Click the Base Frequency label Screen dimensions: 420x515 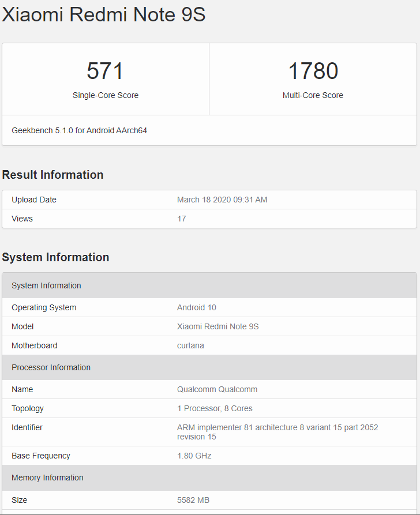coord(41,456)
